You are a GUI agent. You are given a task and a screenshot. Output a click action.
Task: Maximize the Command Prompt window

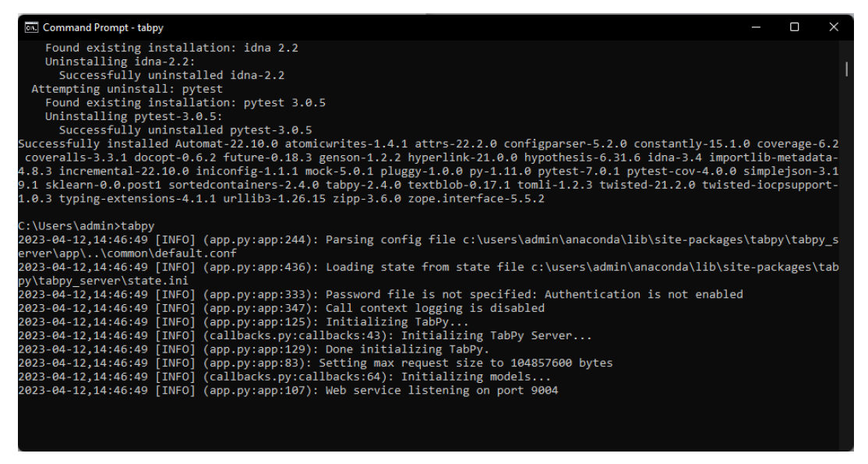pyautogui.click(x=795, y=27)
